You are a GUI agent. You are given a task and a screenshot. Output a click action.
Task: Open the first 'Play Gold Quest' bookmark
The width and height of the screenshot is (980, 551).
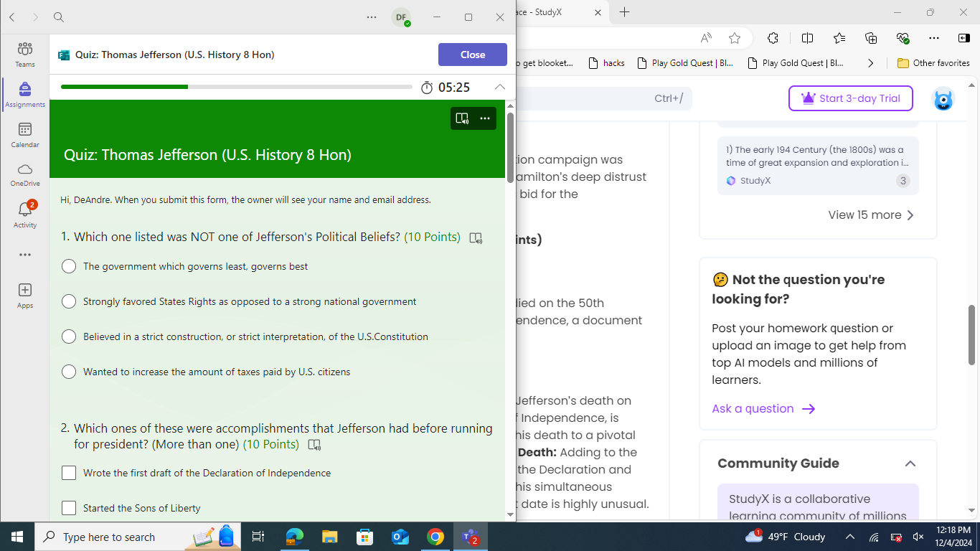pos(685,63)
